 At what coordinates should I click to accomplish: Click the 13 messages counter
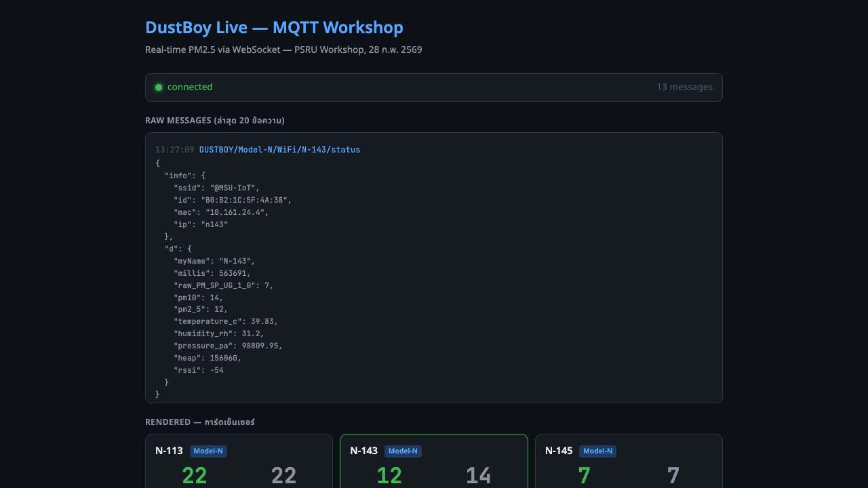684,87
